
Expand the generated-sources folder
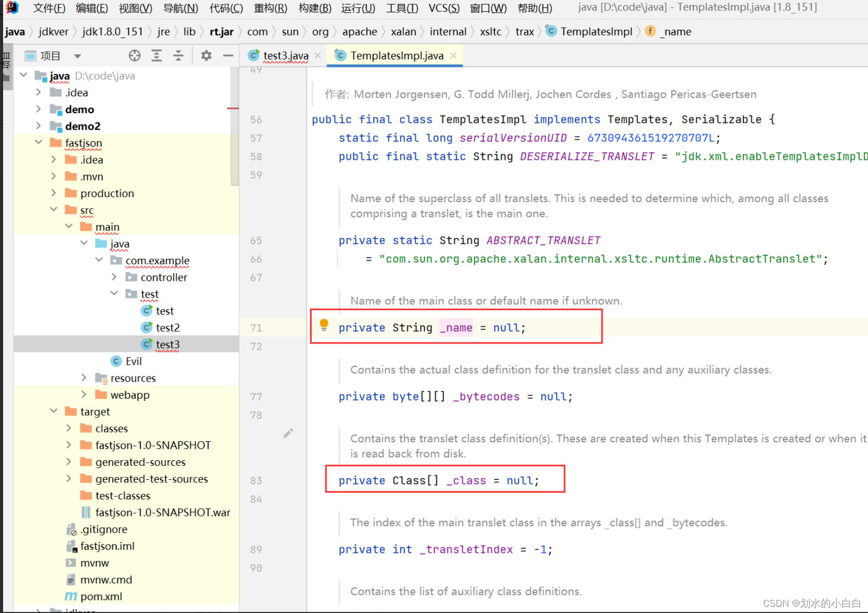[68, 462]
